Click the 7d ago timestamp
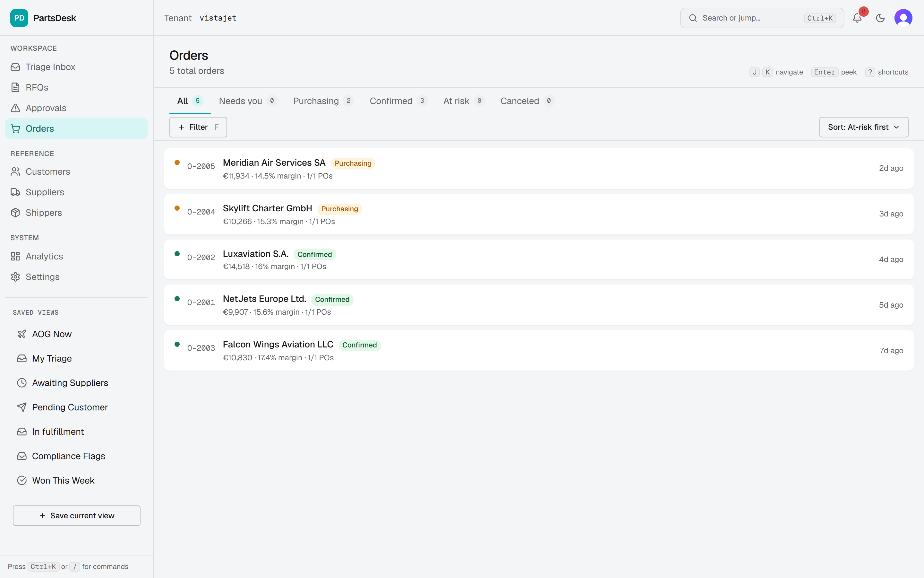Image resolution: width=924 pixels, height=578 pixels. 891,351
